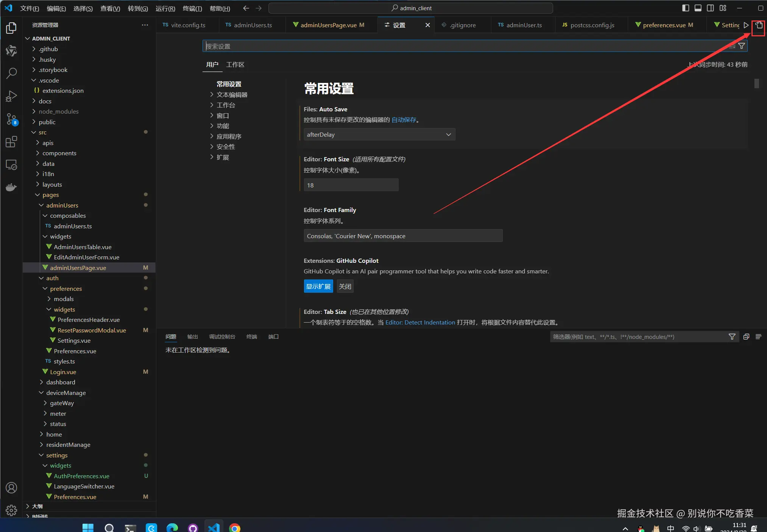Viewport: 767px width, 532px height.
Task: Toggle secondary sidebar layout button
Action: click(711, 8)
